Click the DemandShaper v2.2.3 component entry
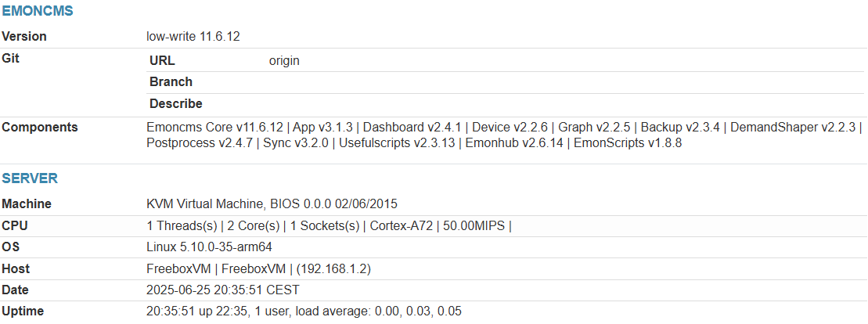The height and width of the screenshot is (324, 868). tap(794, 128)
